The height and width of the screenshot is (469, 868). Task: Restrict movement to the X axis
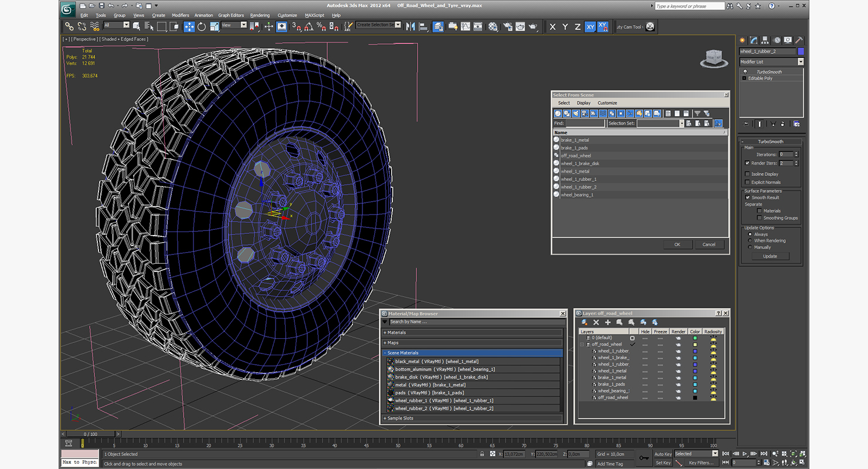[552, 27]
